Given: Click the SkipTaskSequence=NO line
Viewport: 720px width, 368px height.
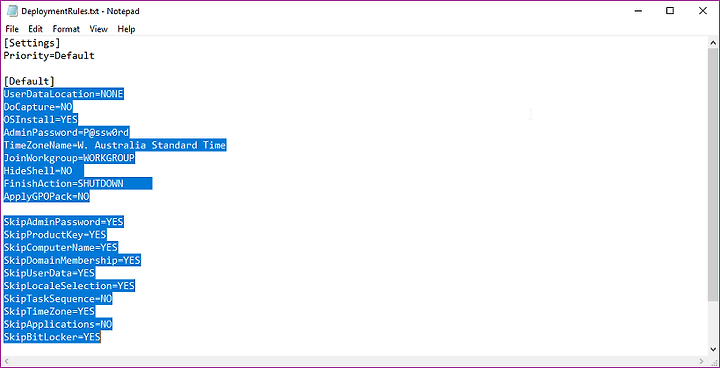Looking at the screenshot, I should 58,299.
